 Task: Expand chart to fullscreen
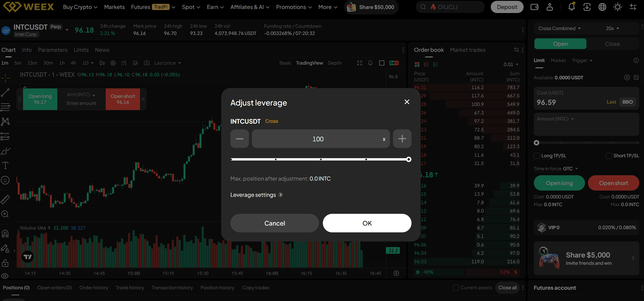360,63
